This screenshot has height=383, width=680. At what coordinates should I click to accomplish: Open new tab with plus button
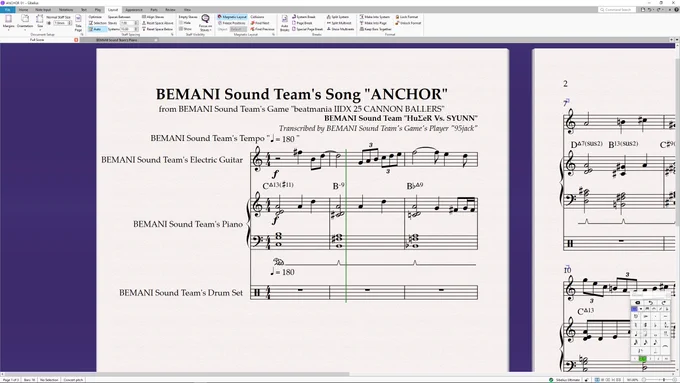672,39
